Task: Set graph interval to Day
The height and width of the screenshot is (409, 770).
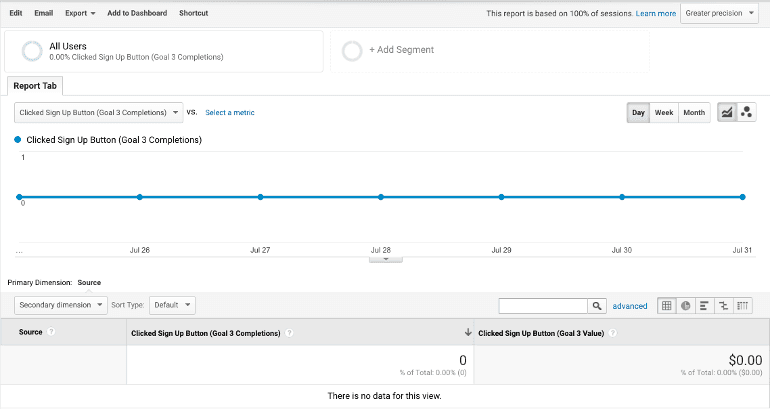Action: point(638,113)
